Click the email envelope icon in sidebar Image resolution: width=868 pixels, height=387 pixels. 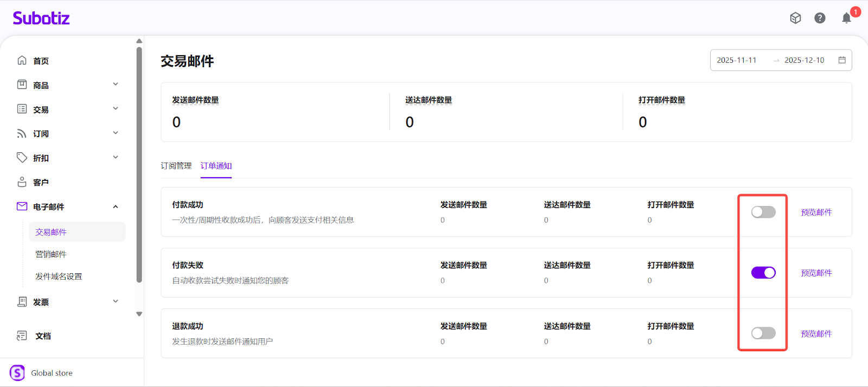coord(22,207)
